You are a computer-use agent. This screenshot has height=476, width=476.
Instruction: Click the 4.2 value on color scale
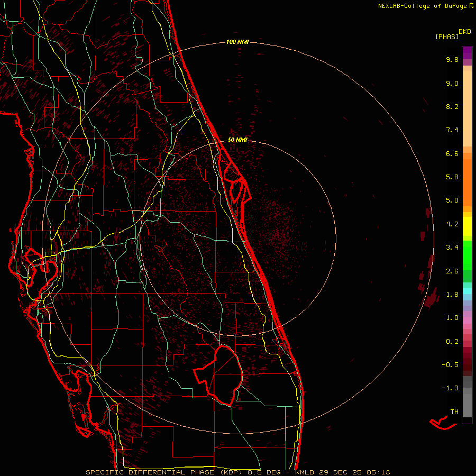tap(452, 224)
